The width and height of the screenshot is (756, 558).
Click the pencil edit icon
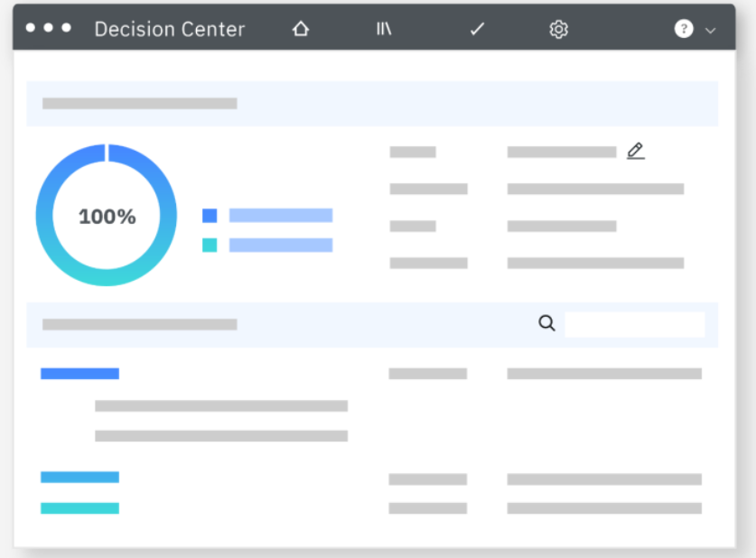636,151
